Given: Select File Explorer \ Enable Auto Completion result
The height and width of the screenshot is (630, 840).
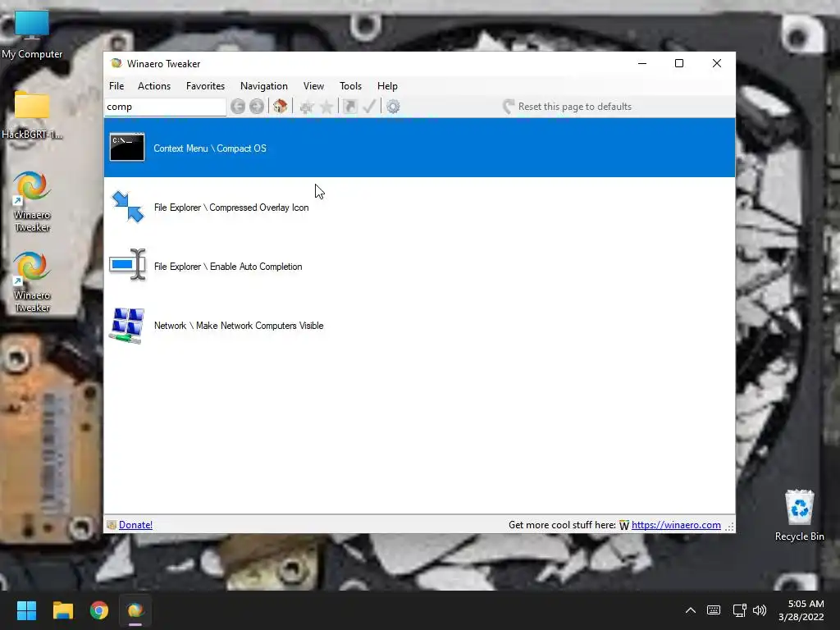Looking at the screenshot, I should 419,267.
